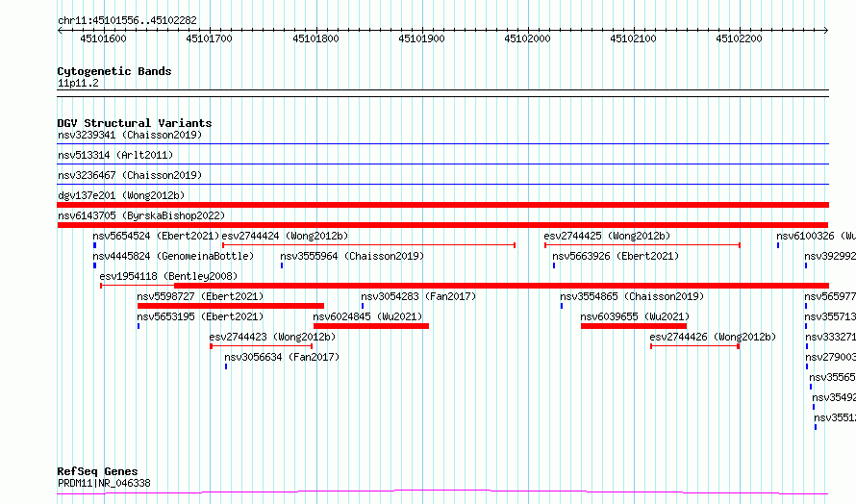Viewport: 856px width, 504px height.
Task: Select the blue marker under nsv5663926
Action: [554, 265]
